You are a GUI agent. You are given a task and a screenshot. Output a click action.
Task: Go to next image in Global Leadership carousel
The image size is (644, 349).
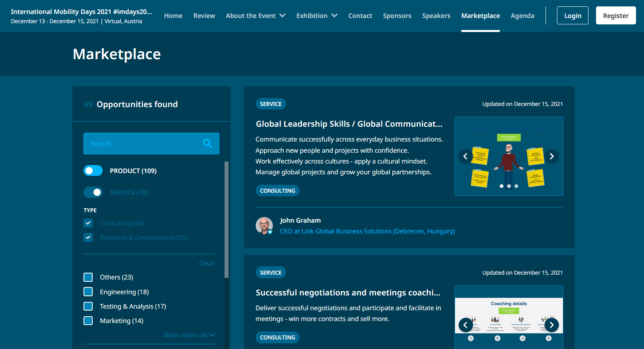coord(552,156)
